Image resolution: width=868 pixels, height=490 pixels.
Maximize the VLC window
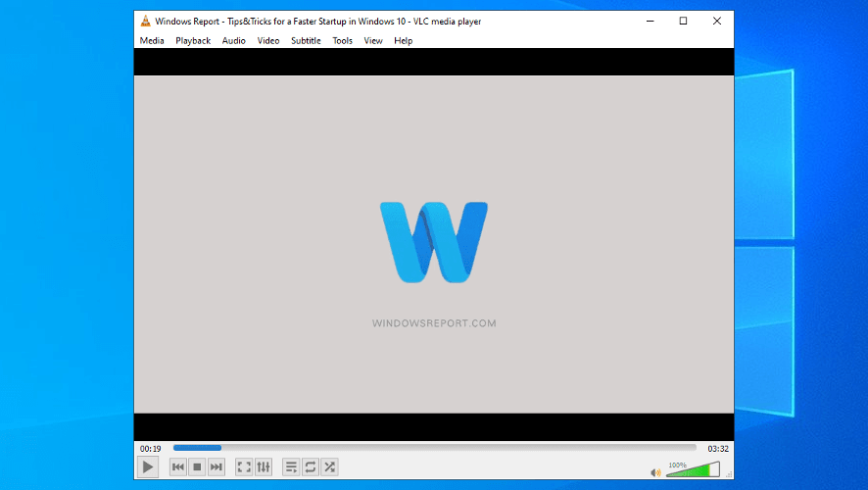(683, 21)
